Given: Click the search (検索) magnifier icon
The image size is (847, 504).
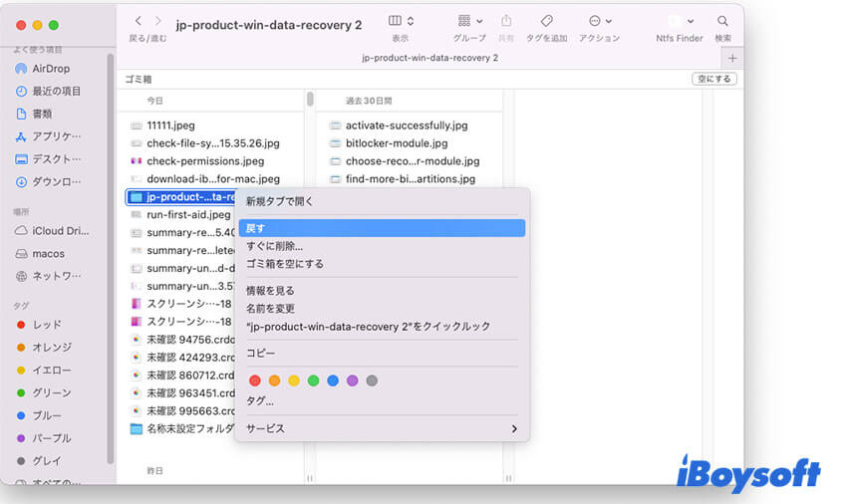Looking at the screenshot, I should (x=722, y=21).
